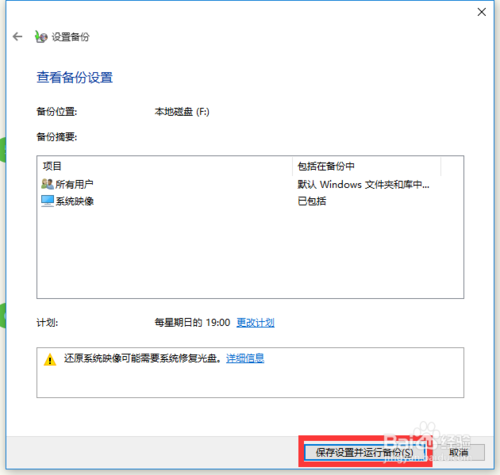Click the 查看备份设置 heading
The height and width of the screenshot is (475, 500).
(74, 77)
